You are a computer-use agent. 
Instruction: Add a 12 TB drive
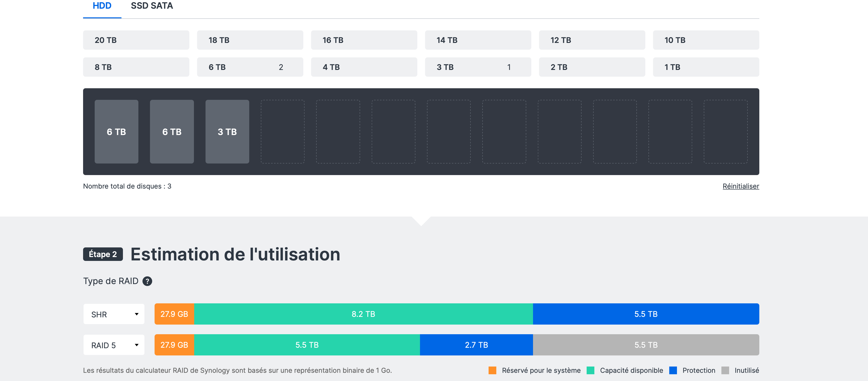pos(592,40)
